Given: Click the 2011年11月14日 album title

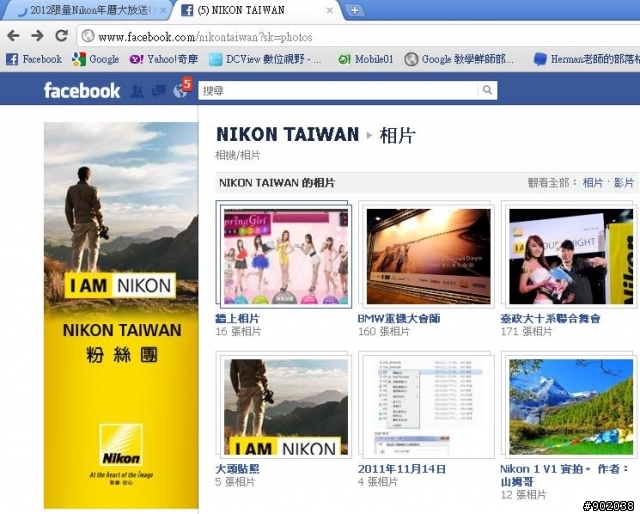Looking at the screenshot, I should tap(402, 469).
